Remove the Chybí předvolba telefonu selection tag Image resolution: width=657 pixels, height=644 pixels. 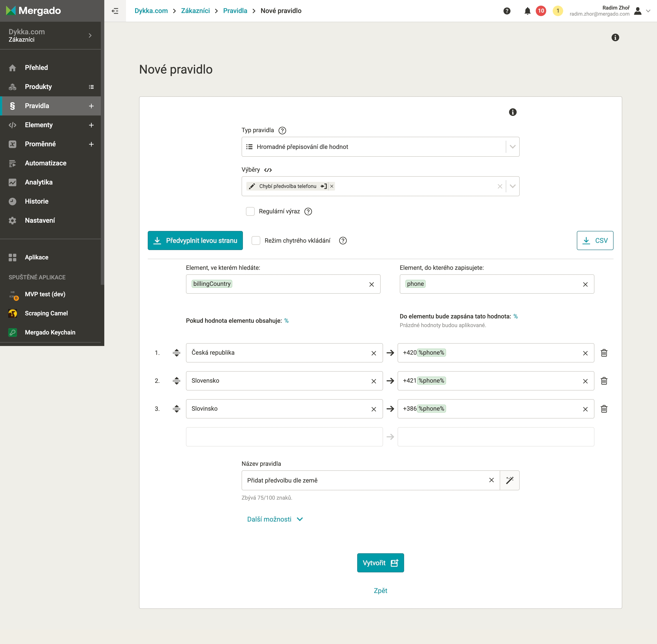(332, 186)
